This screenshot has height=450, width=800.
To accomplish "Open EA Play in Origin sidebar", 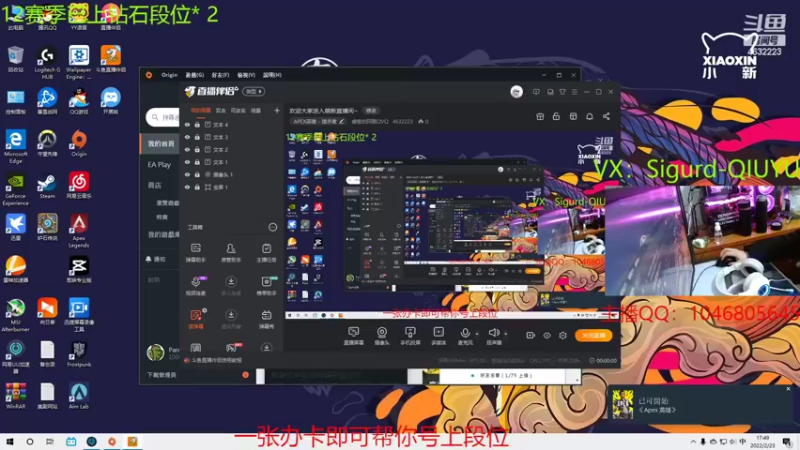I will click(x=159, y=165).
